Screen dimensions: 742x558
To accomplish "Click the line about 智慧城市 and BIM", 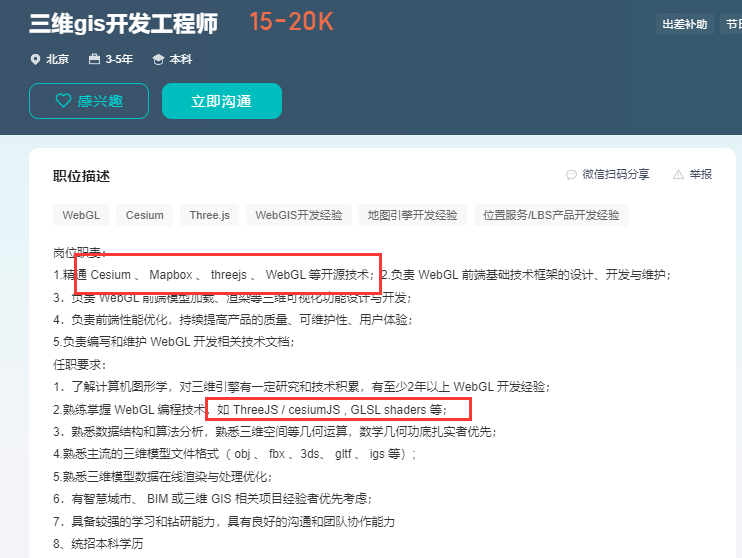I will pyautogui.click(x=213, y=499).
